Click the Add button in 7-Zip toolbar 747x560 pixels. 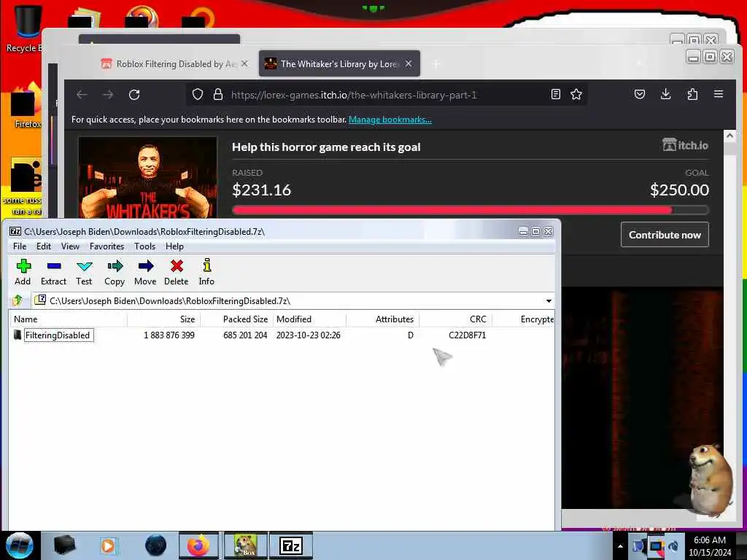(23, 273)
